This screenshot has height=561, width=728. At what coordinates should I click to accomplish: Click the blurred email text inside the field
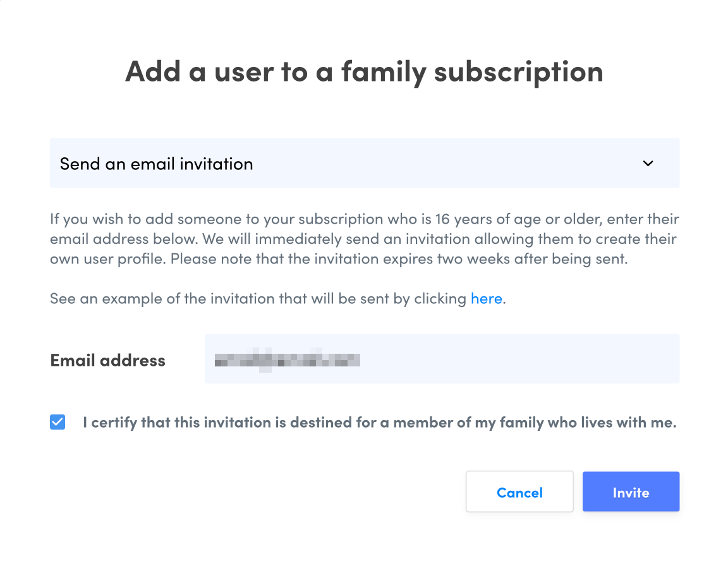288,360
